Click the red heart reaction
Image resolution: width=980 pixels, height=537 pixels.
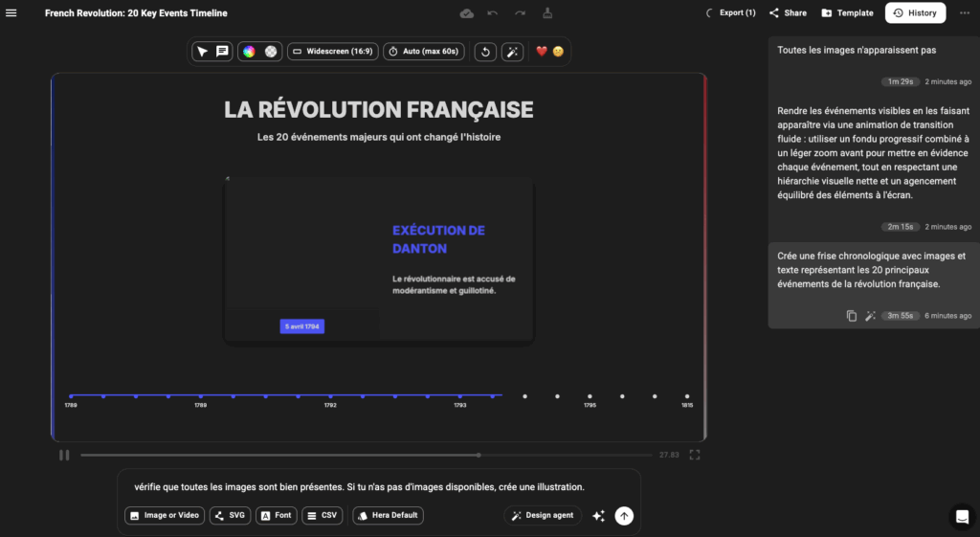click(x=542, y=52)
